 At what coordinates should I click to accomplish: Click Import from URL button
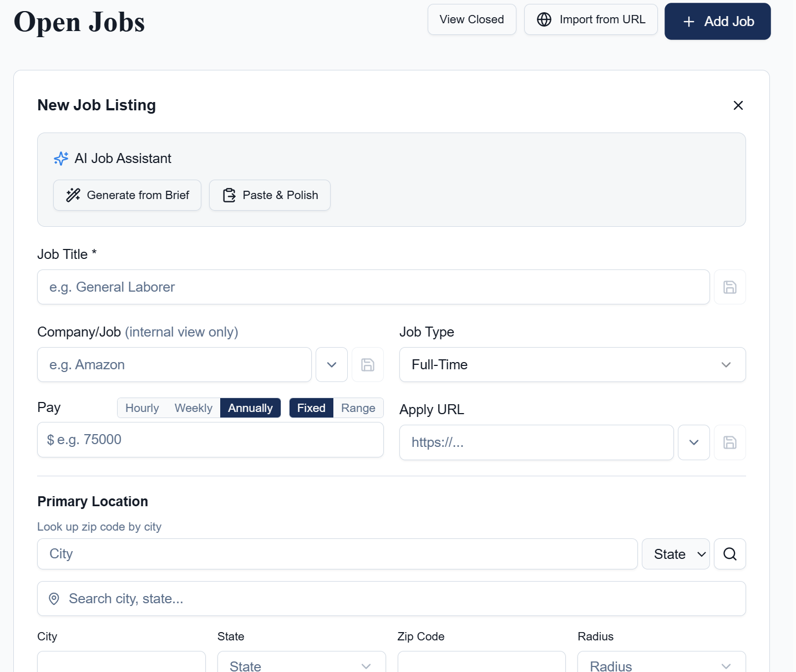pos(591,19)
